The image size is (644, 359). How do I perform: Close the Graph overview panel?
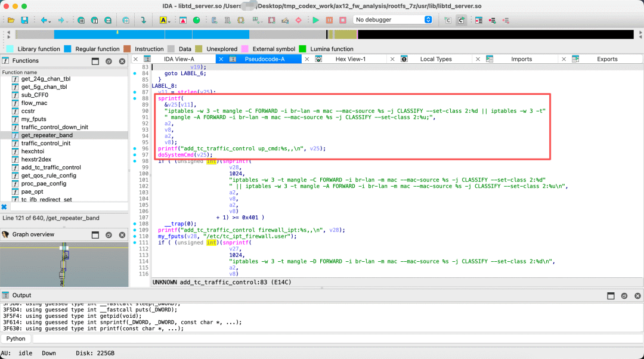click(122, 235)
